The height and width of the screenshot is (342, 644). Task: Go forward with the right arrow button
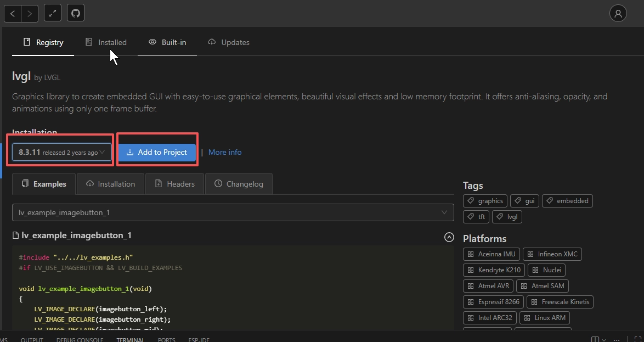click(30, 14)
